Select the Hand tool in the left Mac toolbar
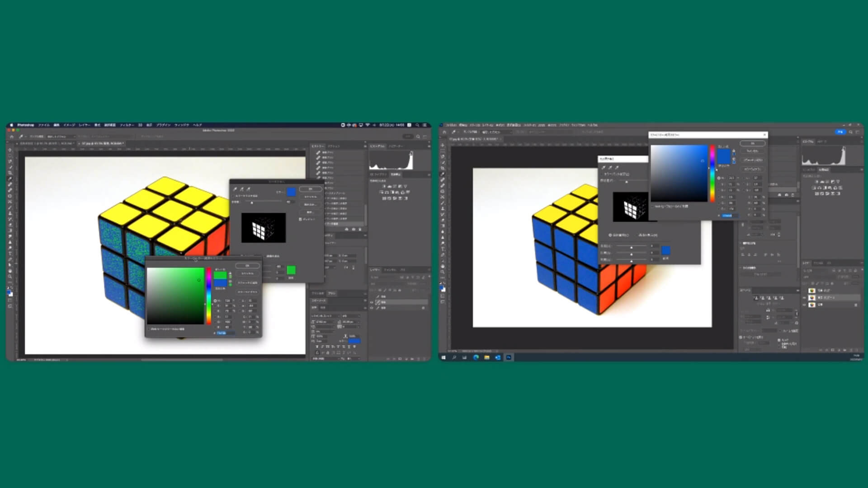The height and width of the screenshot is (488, 868). tap(10, 271)
